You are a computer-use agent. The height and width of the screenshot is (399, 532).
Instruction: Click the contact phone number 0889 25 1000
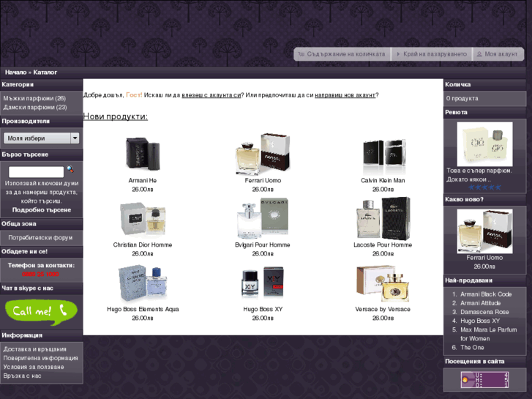pos(40,274)
